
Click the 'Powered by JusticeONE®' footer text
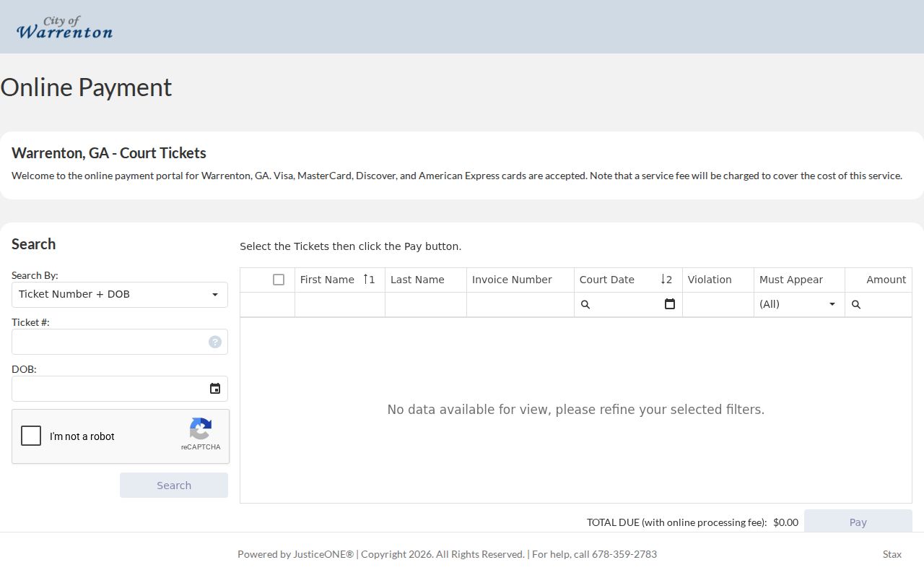[x=296, y=554]
